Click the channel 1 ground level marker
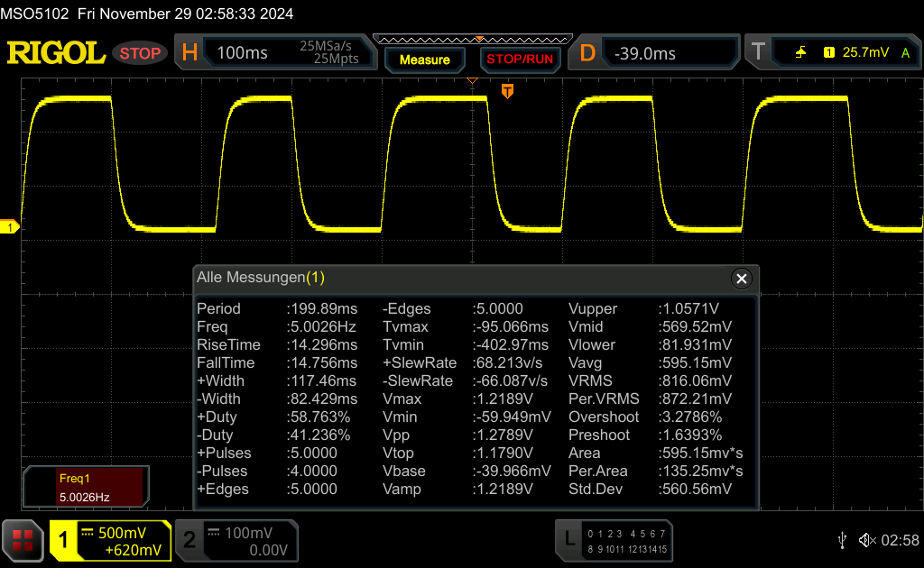The image size is (924, 568). pyautogui.click(x=11, y=228)
